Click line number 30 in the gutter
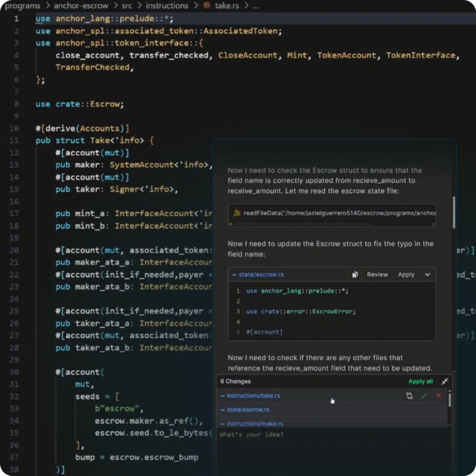This screenshot has height=476, width=476. point(14,372)
